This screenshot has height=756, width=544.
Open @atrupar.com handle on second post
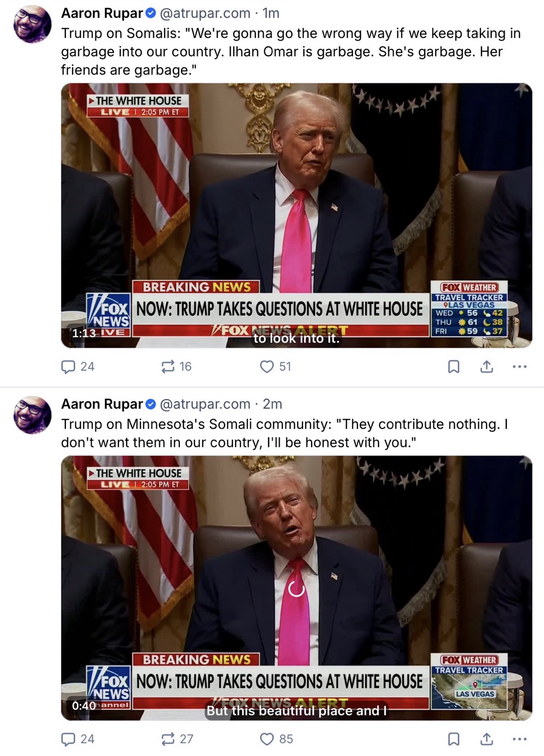pos(205,404)
